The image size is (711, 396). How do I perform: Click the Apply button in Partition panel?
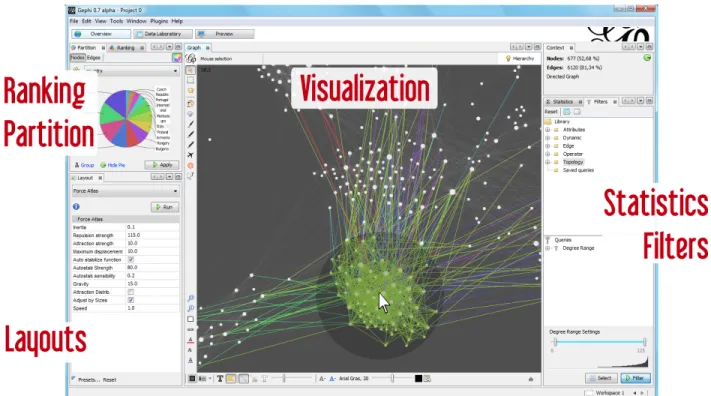[x=162, y=165]
